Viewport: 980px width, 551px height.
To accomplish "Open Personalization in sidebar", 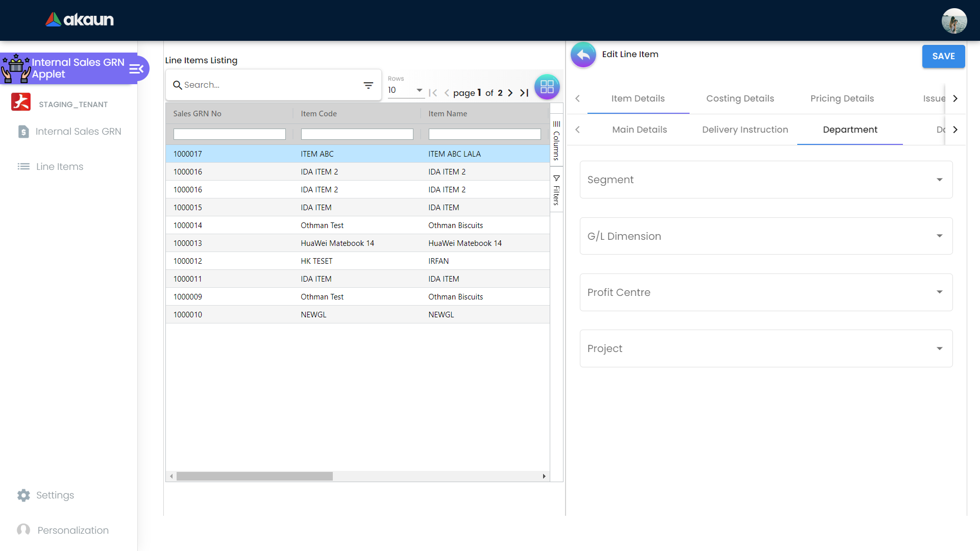I will click(x=72, y=530).
